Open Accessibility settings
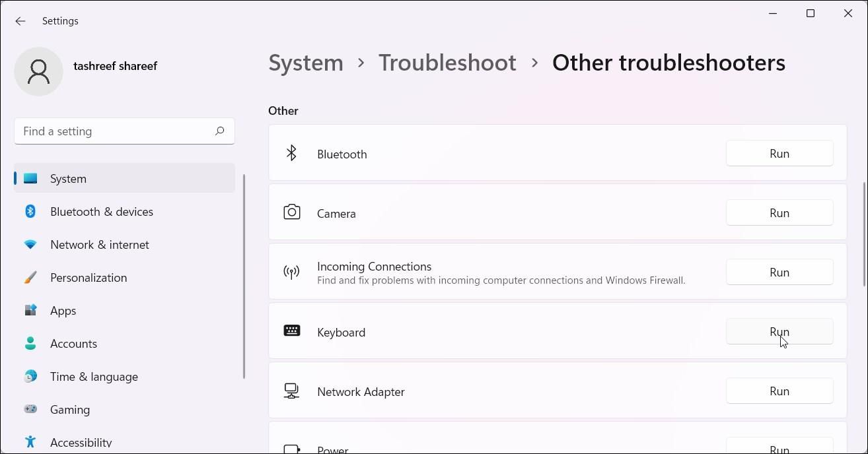The image size is (868, 454). [81, 442]
